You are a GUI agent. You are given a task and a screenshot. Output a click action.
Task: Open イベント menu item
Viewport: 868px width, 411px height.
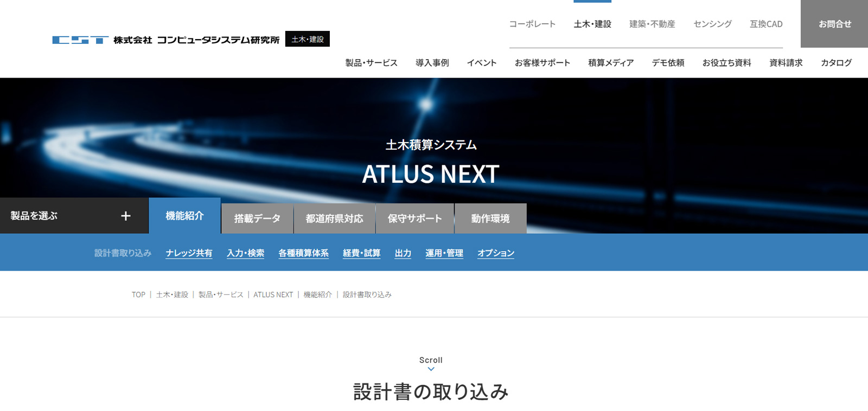[482, 63]
